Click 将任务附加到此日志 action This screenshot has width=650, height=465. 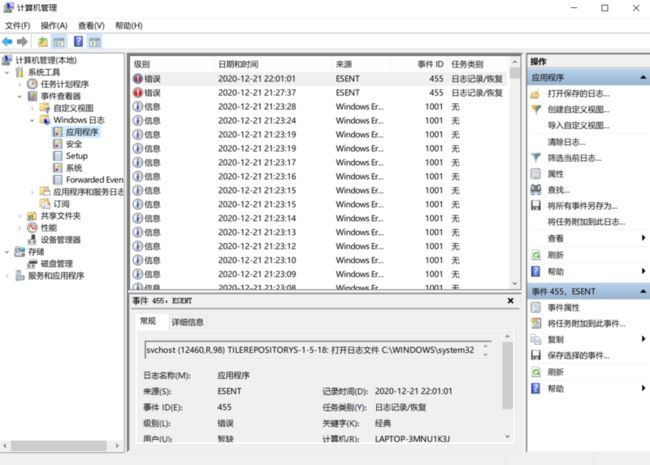tap(586, 222)
